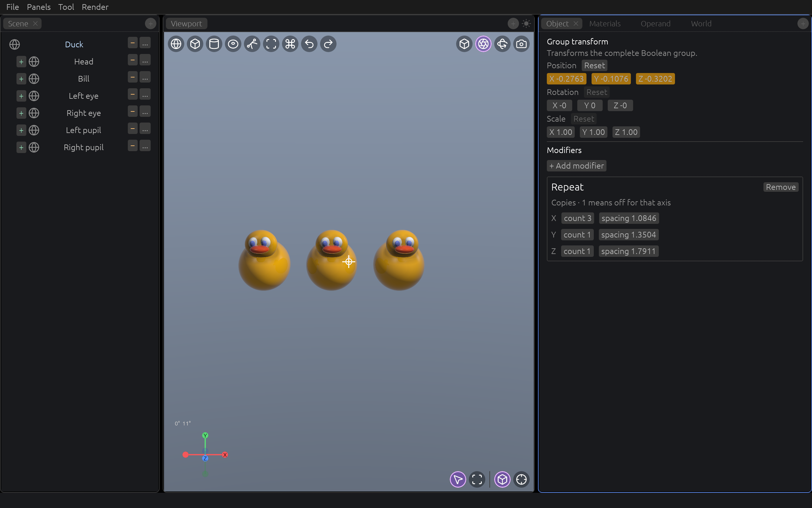
Task: Switch to solid cube shading mode
Action: click(464, 44)
